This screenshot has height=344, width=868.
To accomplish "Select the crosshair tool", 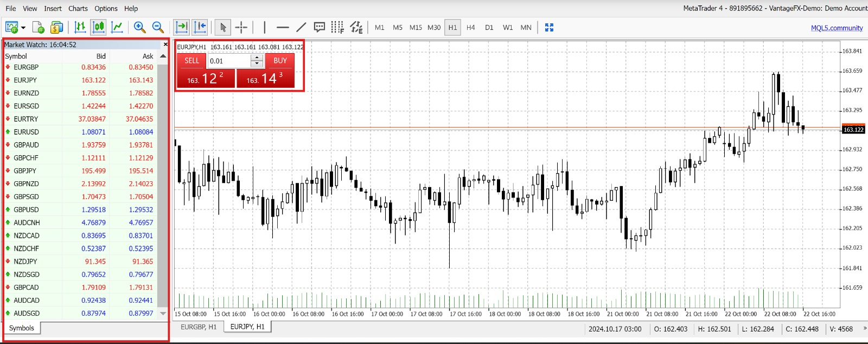I will point(241,27).
